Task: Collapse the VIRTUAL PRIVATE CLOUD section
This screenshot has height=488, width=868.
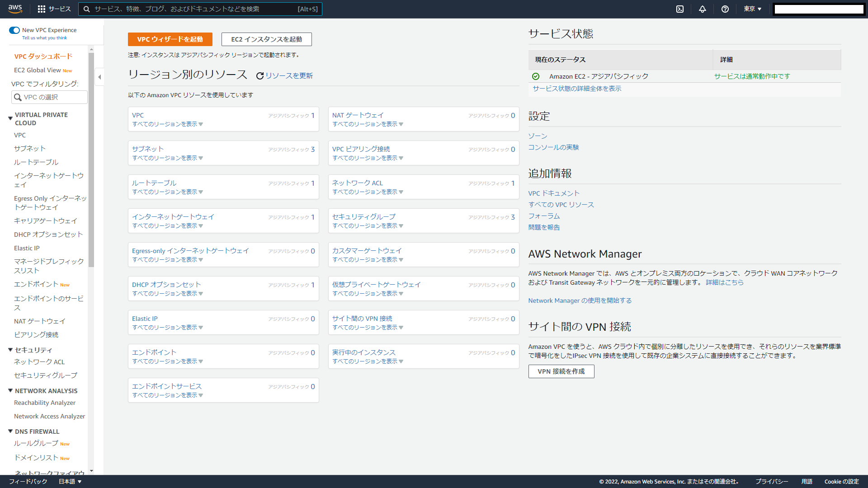Action: pyautogui.click(x=10, y=118)
